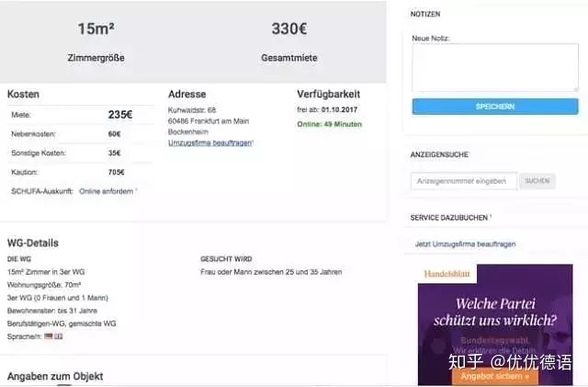The height and width of the screenshot is (387, 588).
Task: Click the Anzeigennummer eingeben field
Action: point(464,181)
